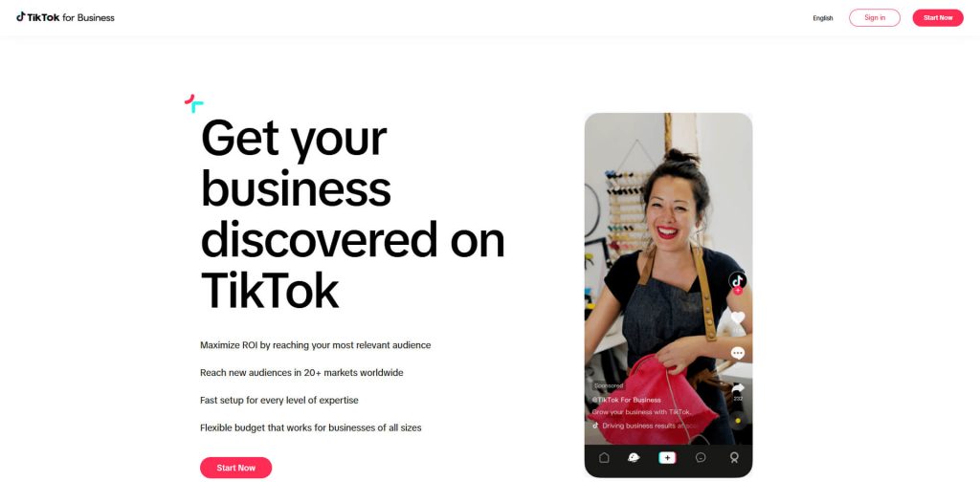Click the phone mockup video image
The width and height of the screenshot is (980, 482).
(x=668, y=278)
